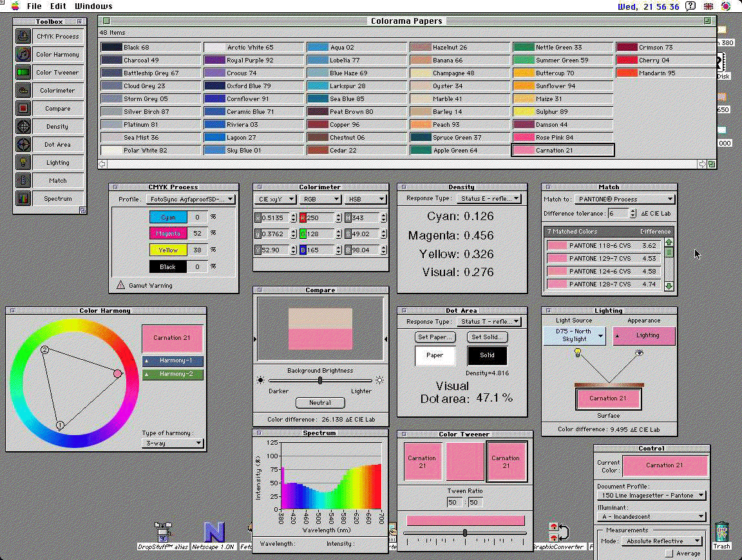Image resolution: width=742 pixels, height=560 pixels.
Task: Click left Carnation 21 swatch in Color Tweener
Action: (x=423, y=462)
